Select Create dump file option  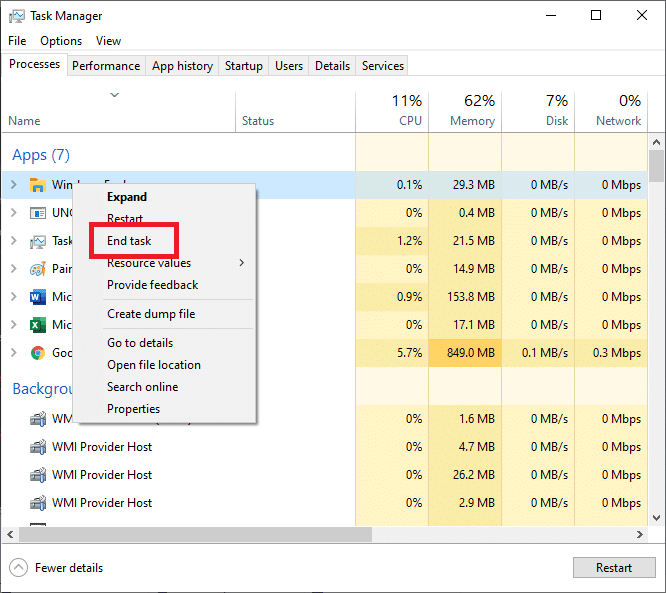click(x=151, y=314)
